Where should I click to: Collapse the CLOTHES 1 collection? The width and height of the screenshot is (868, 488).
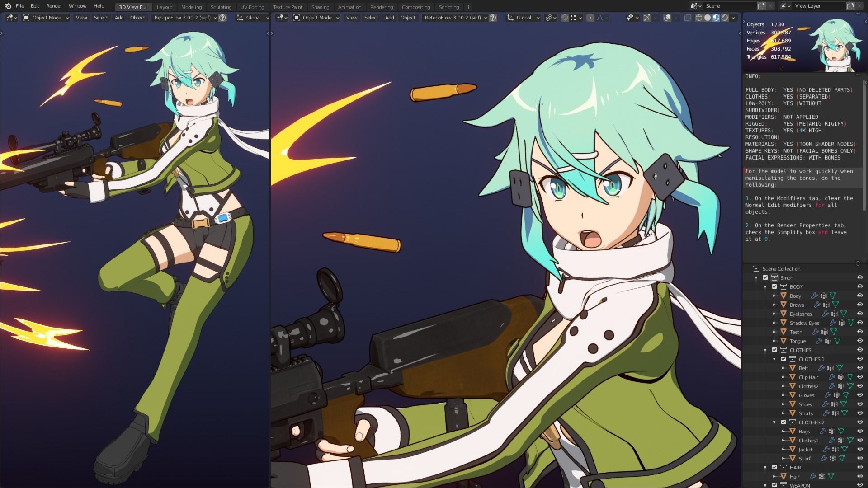click(774, 359)
